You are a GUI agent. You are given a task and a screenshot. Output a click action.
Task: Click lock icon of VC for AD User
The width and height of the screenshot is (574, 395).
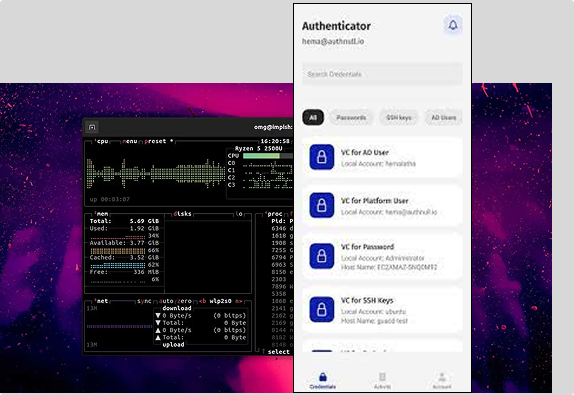click(321, 157)
